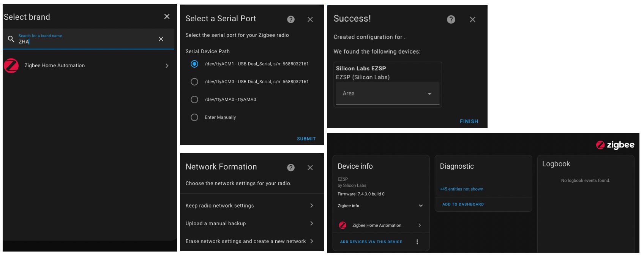Click Add to Dashboard in Diagnostic card
The width and height of the screenshot is (644, 258).
point(463,204)
